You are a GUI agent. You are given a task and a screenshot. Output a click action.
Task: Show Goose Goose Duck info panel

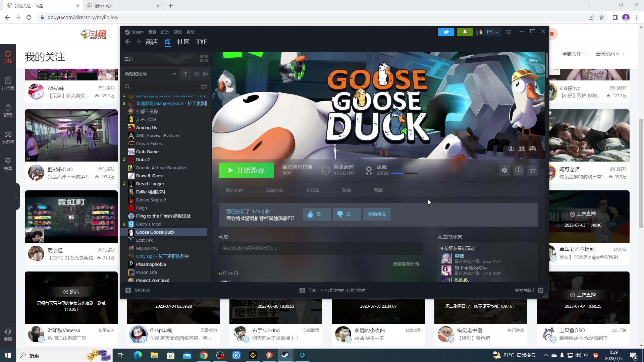pyautogui.click(x=519, y=170)
